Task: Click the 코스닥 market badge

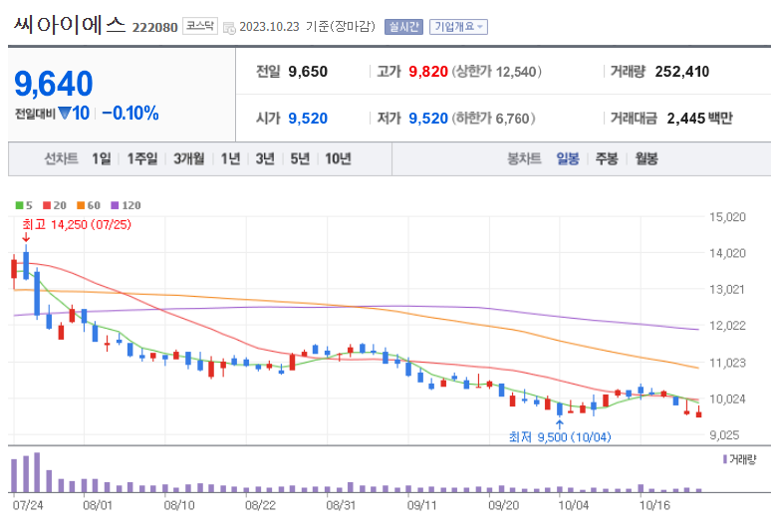Action: click(x=200, y=26)
